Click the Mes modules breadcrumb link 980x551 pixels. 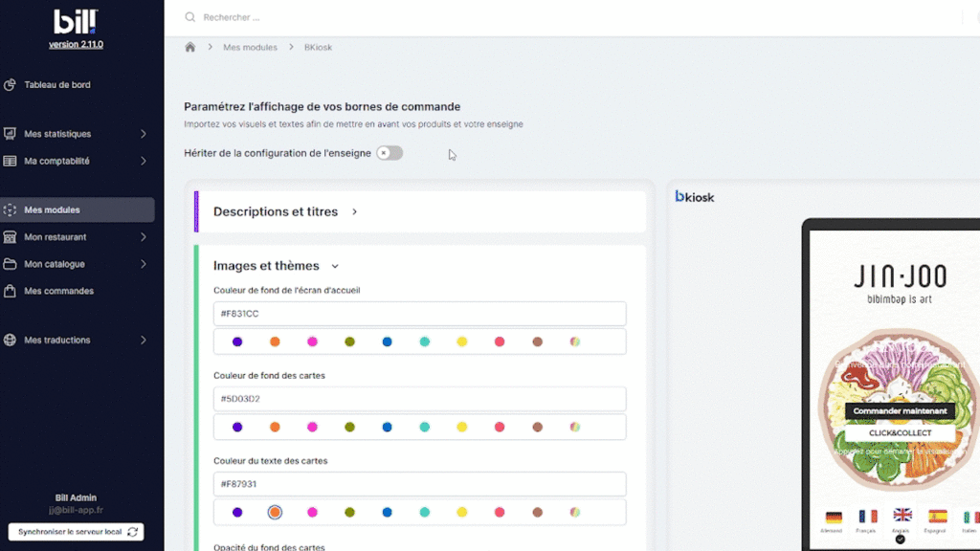point(250,47)
